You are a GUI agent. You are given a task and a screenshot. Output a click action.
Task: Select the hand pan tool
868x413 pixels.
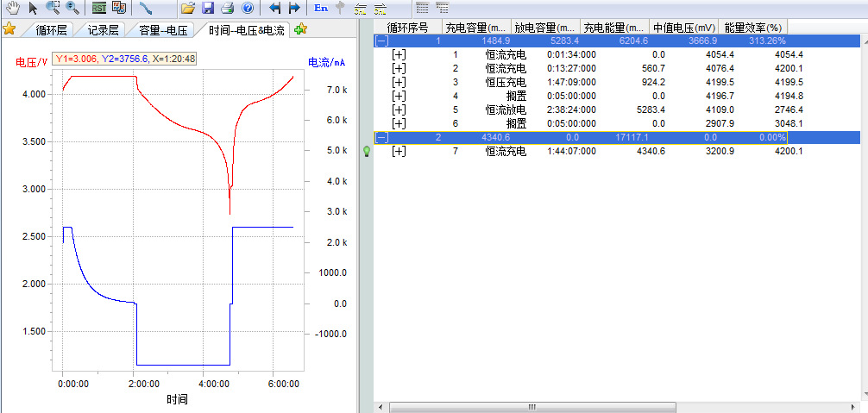11,7
